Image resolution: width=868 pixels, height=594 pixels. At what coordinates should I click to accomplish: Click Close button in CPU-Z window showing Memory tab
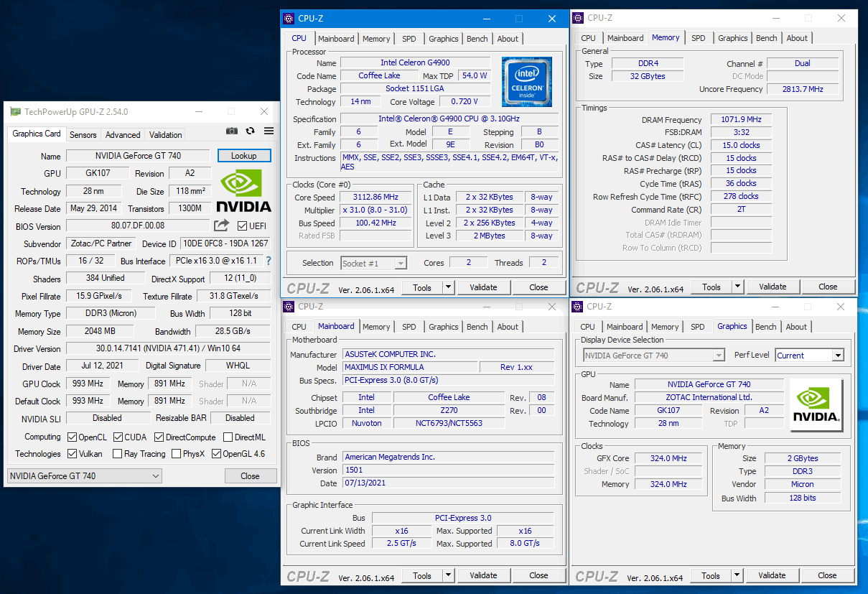tap(828, 287)
